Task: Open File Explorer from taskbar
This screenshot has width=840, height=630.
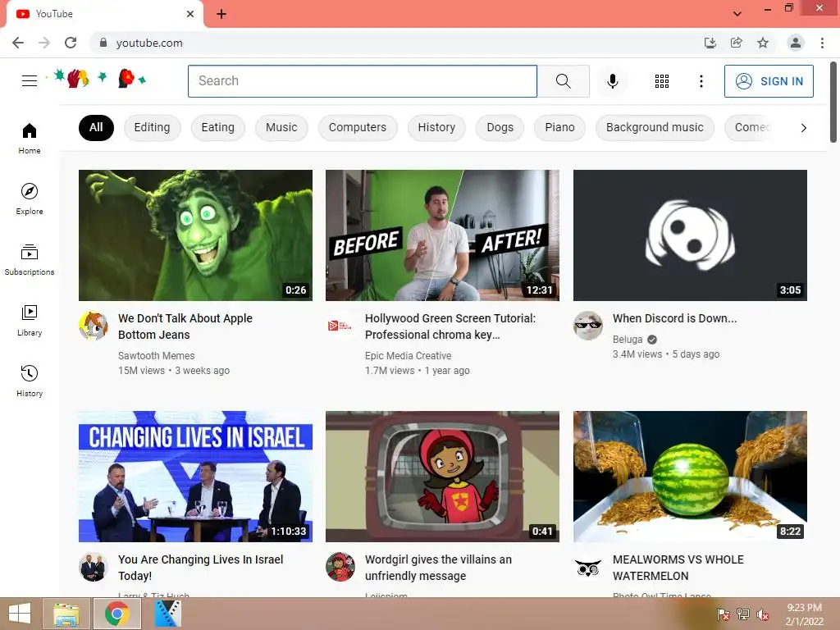Action: (66, 614)
